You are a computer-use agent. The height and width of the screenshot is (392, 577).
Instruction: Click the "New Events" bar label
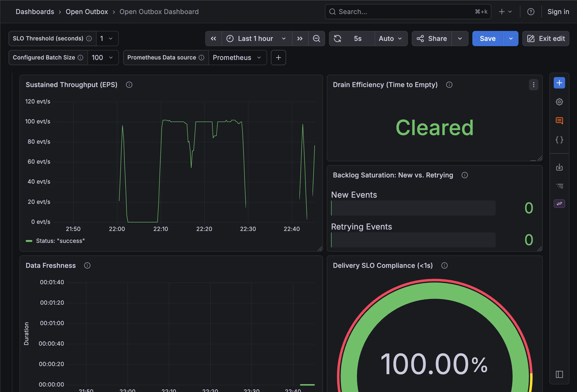[x=354, y=195]
